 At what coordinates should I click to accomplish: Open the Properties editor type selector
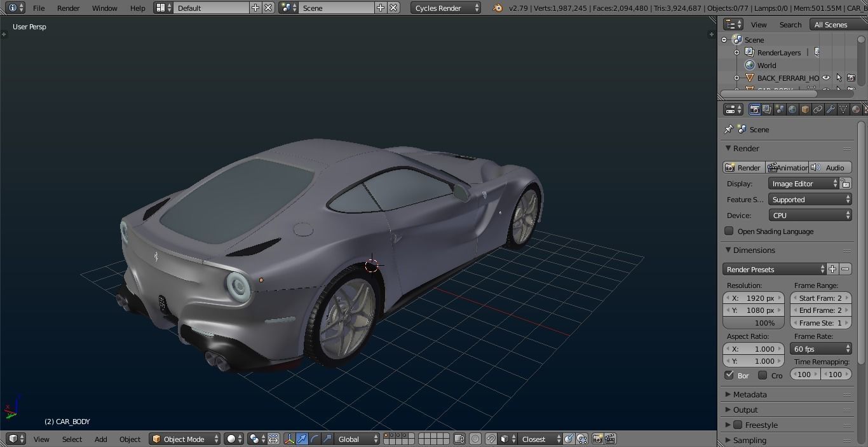pyautogui.click(x=733, y=109)
